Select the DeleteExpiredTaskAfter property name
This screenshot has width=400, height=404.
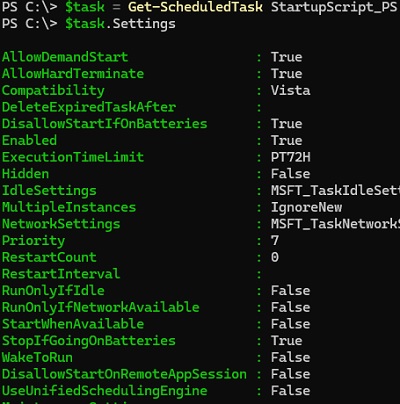(89, 107)
